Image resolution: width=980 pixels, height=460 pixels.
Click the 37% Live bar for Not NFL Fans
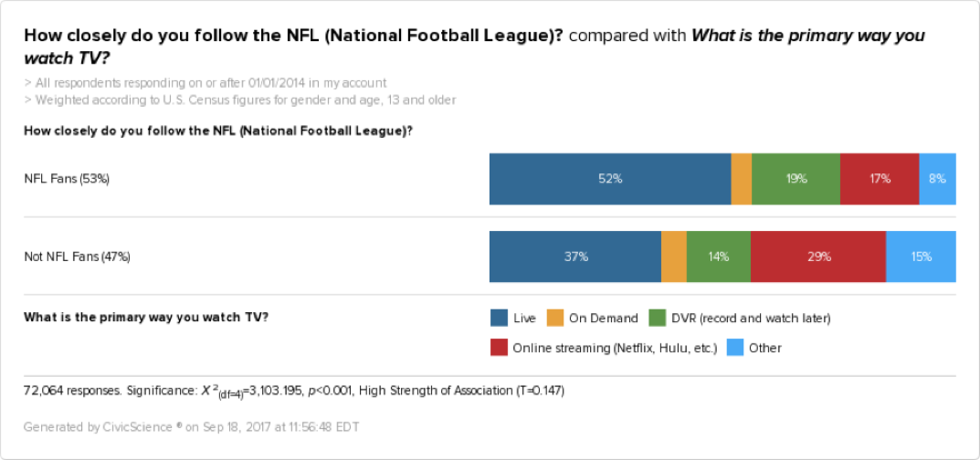point(574,256)
